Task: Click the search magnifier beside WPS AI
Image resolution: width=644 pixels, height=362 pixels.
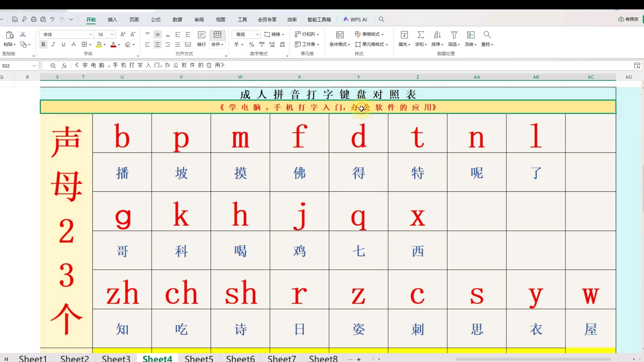Action: pos(381,19)
